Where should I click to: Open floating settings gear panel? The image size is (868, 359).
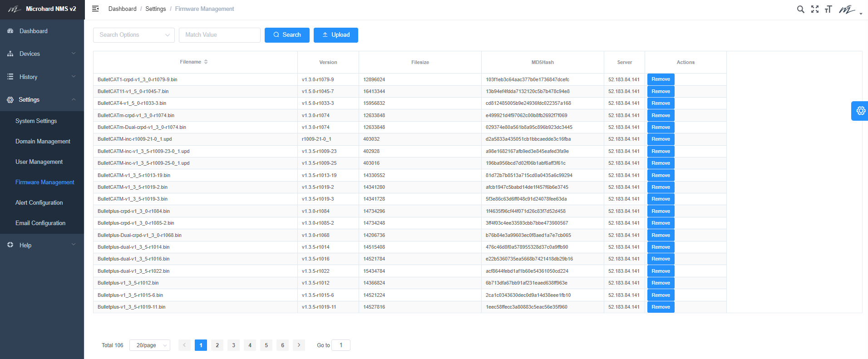pyautogui.click(x=860, y=111)
